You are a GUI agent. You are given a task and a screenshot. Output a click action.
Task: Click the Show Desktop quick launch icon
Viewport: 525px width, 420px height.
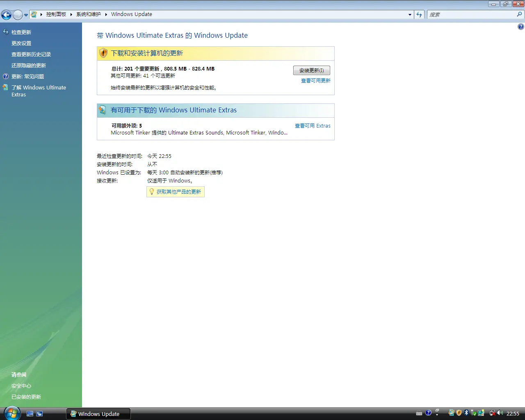coord(30,414)
